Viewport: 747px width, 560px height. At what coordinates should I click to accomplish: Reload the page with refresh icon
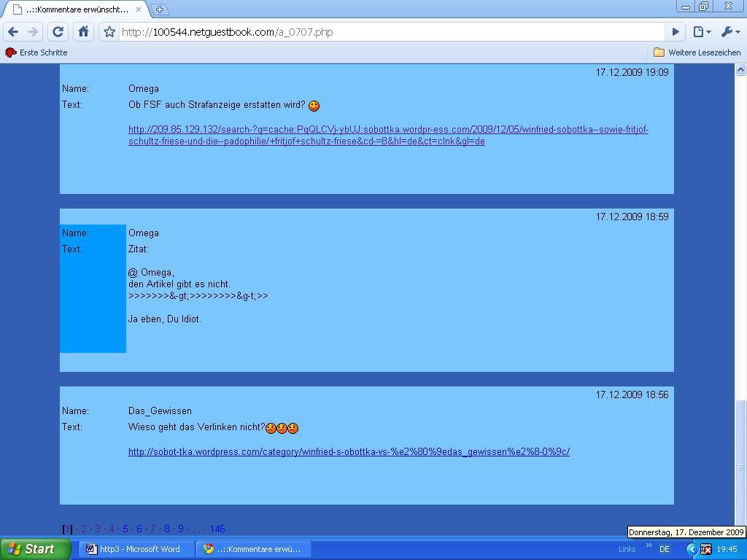[58, 31]
